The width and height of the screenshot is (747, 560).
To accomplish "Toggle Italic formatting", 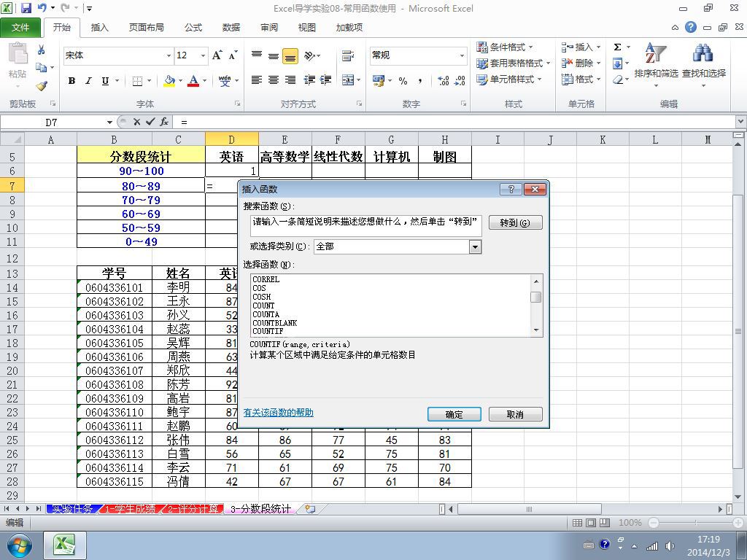I will [x=88, y=80].
